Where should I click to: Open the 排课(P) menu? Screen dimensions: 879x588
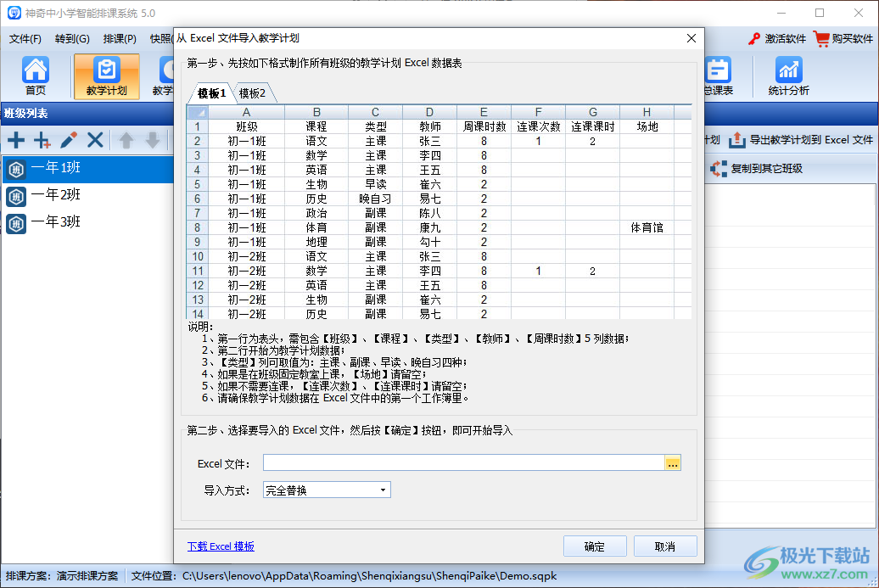tap(120, 39)
